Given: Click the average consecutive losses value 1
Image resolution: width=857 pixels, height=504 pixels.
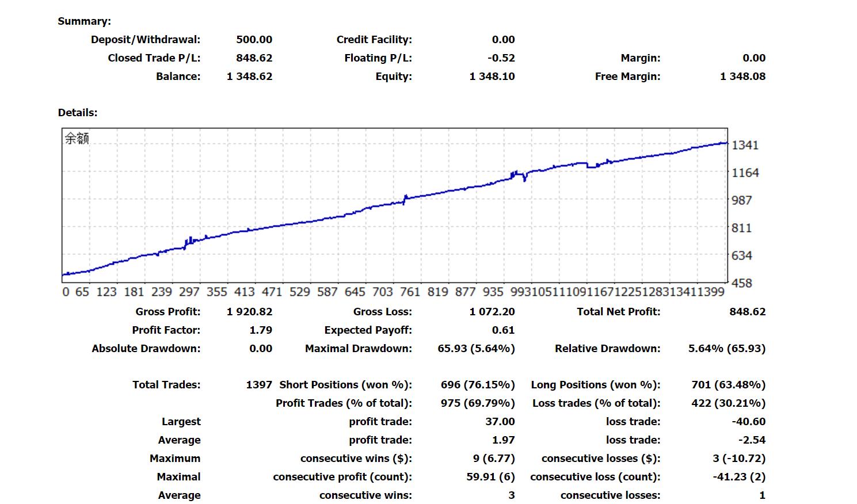Looking at the screenshot, I should pos(762,495).
